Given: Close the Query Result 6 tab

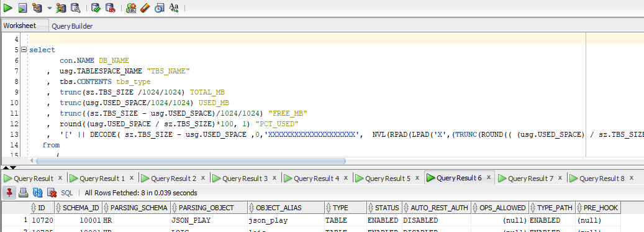Looking at the screenshot, I should pos(489,178).
